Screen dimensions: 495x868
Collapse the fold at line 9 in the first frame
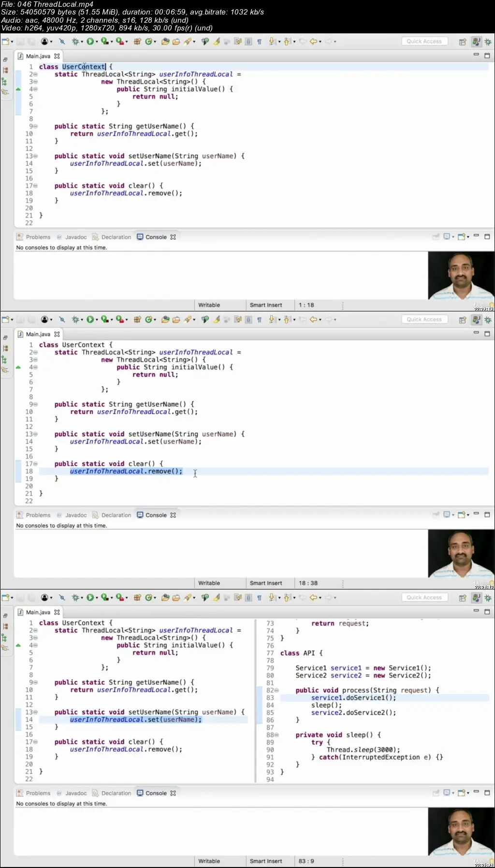pyautogui.click(x=36, y=126)
